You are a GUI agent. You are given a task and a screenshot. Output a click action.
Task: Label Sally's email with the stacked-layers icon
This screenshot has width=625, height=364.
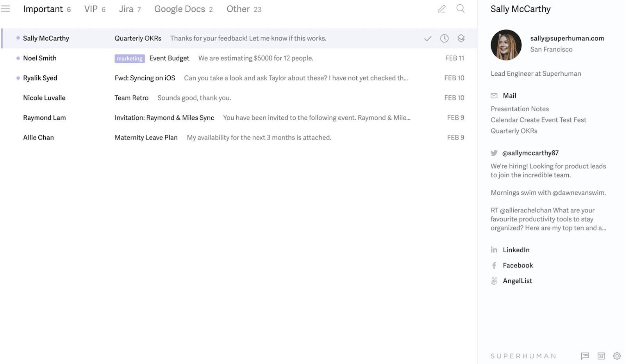[461, 38]
